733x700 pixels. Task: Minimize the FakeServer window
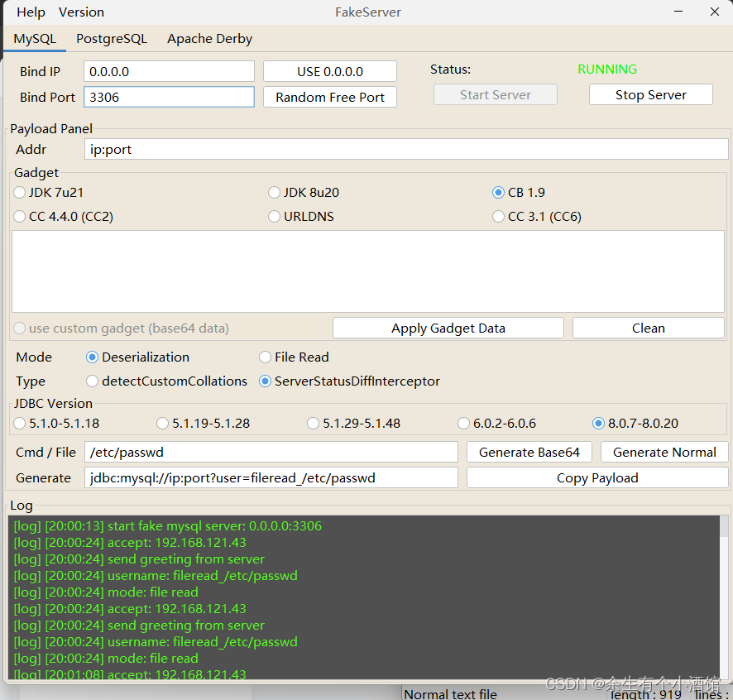678,12
